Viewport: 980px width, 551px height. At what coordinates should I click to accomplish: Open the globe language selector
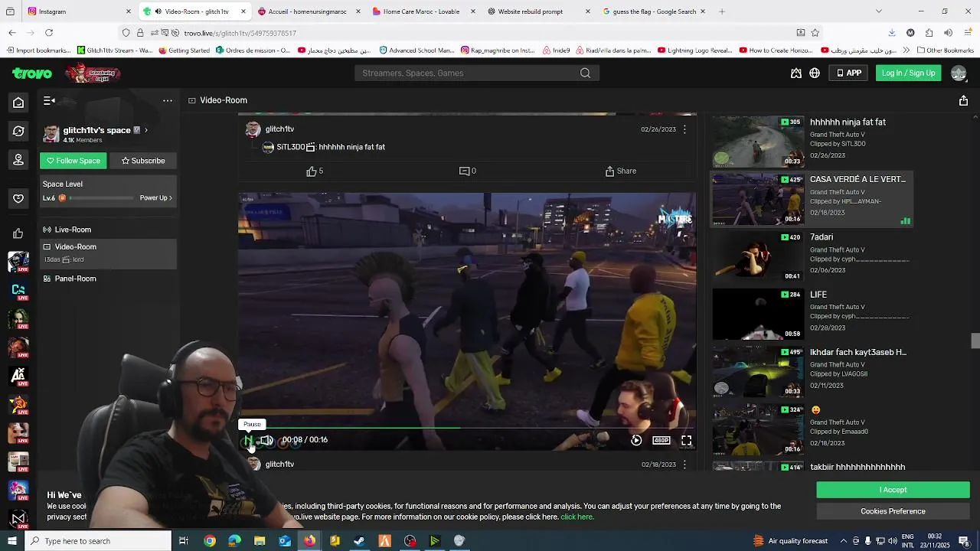[x=815, y=73]
